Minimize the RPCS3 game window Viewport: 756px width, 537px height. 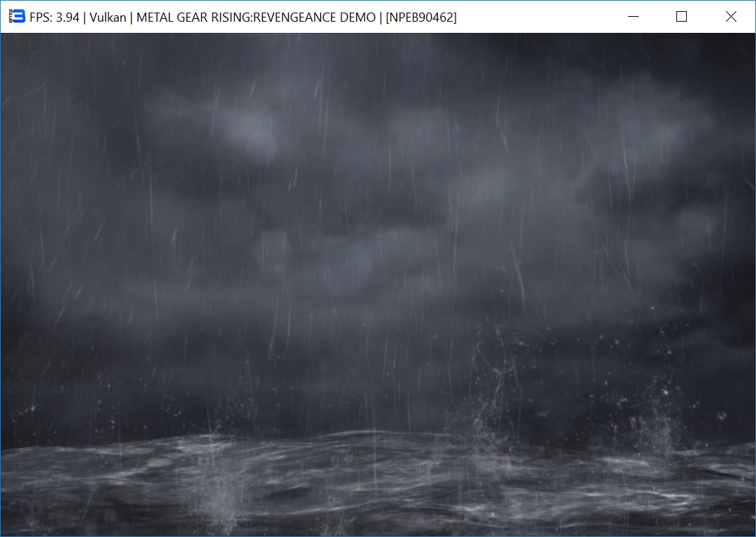click(x=634, y=17)
